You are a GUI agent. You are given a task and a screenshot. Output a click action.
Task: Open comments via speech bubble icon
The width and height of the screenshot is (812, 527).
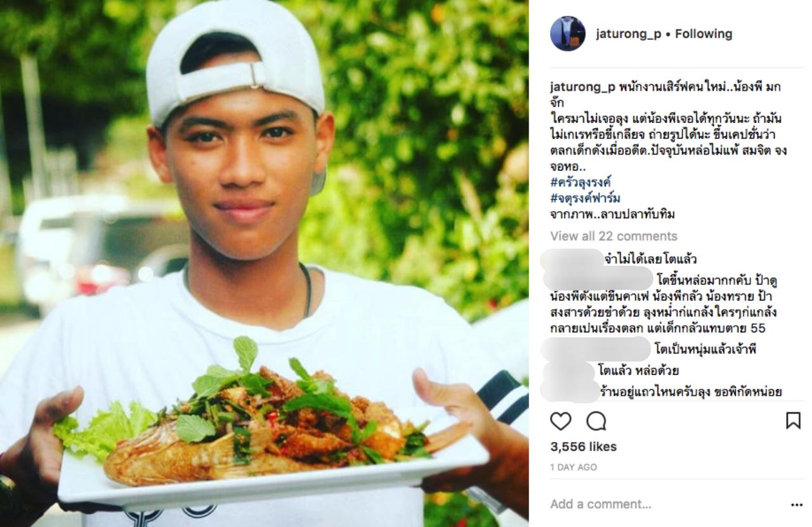[x=596, y=421]
